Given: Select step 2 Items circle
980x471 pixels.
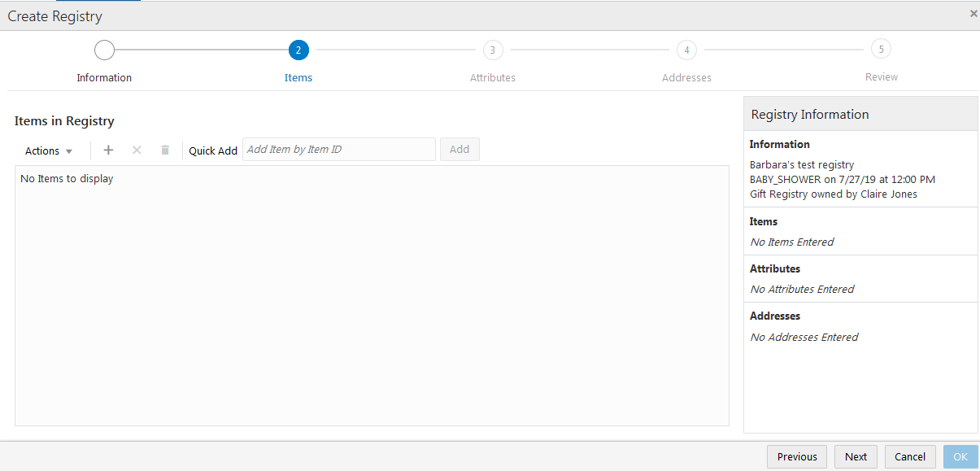Looking at the screenshot, I should tap(298, 50).
